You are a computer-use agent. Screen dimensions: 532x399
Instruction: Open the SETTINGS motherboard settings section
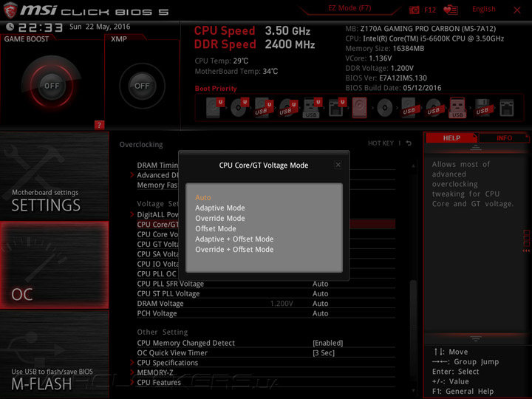coord(54,176)
